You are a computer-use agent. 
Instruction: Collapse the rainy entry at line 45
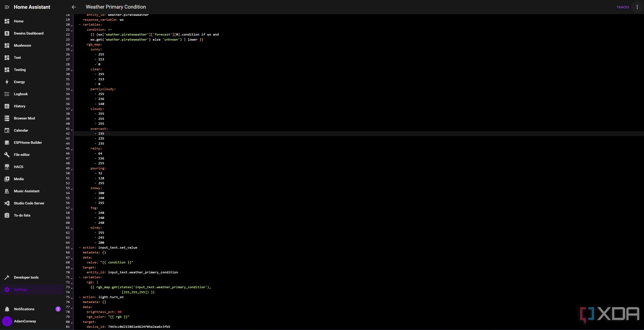point(72,149)
